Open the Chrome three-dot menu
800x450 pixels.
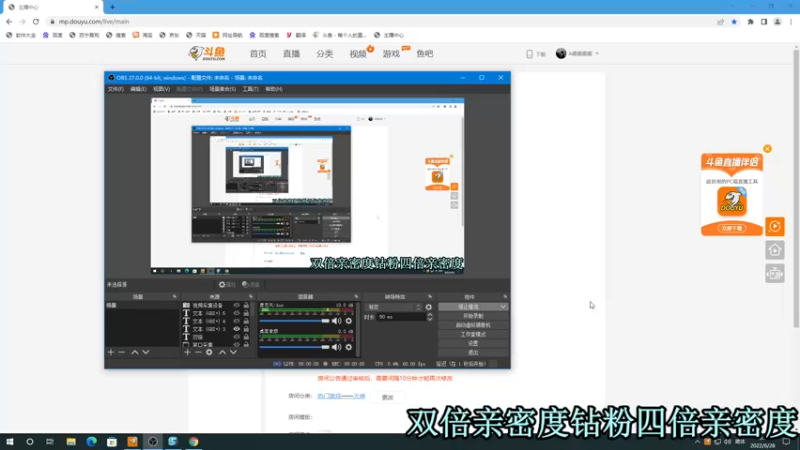(791, 22)
